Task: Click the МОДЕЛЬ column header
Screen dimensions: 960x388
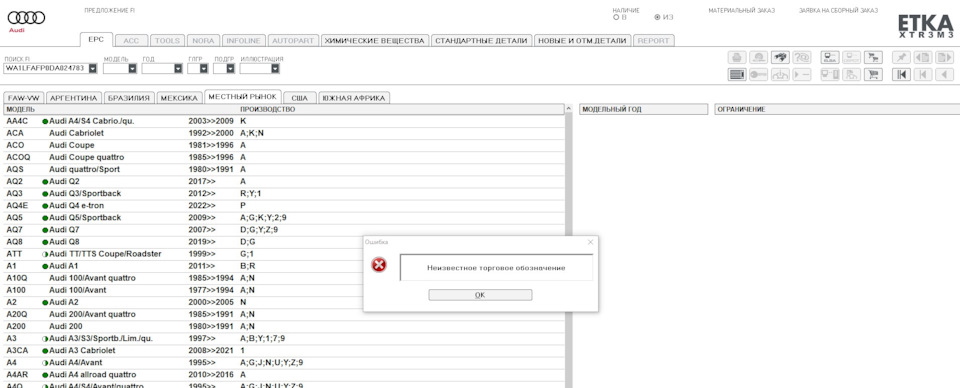Action: click(x=21, y=110)
